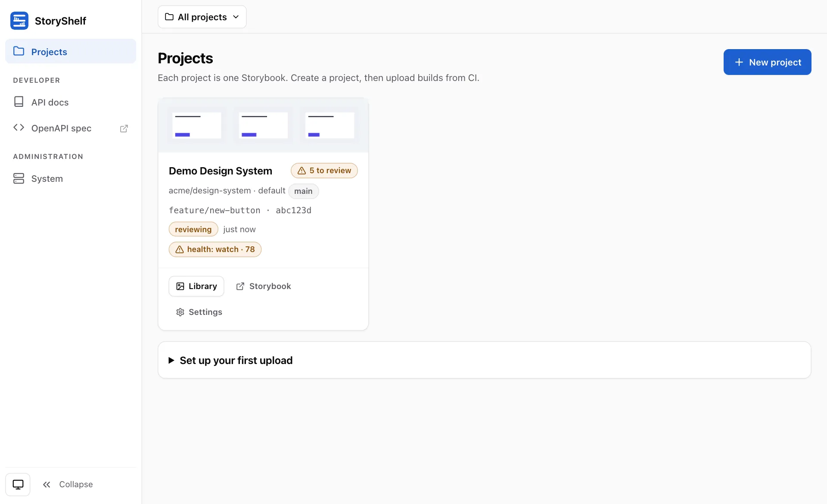Click the main branch tag
The height and width of the screenshot is (504, 827).
[x=303, y=191]
